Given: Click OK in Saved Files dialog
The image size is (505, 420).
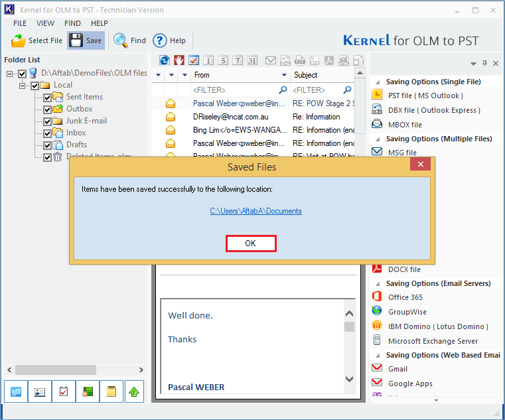Looking at the screenshot, I should pyautogui.click(x=251, y=243).
